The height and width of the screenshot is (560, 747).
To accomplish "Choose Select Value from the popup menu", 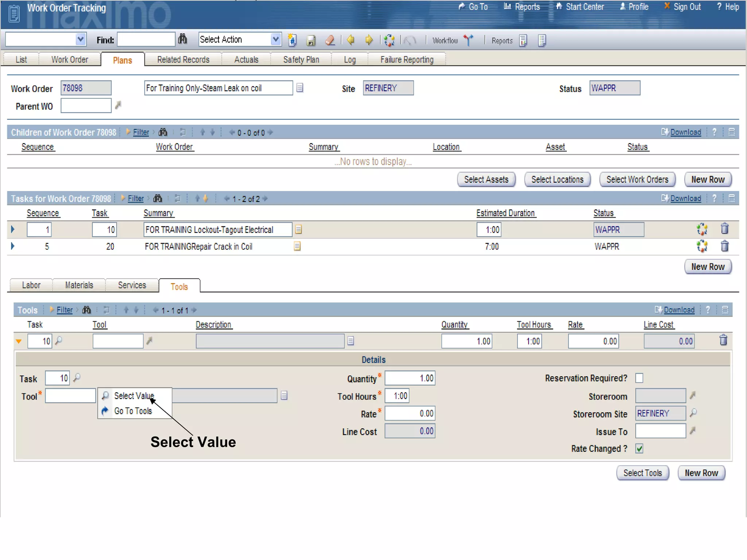I will 134,396.
